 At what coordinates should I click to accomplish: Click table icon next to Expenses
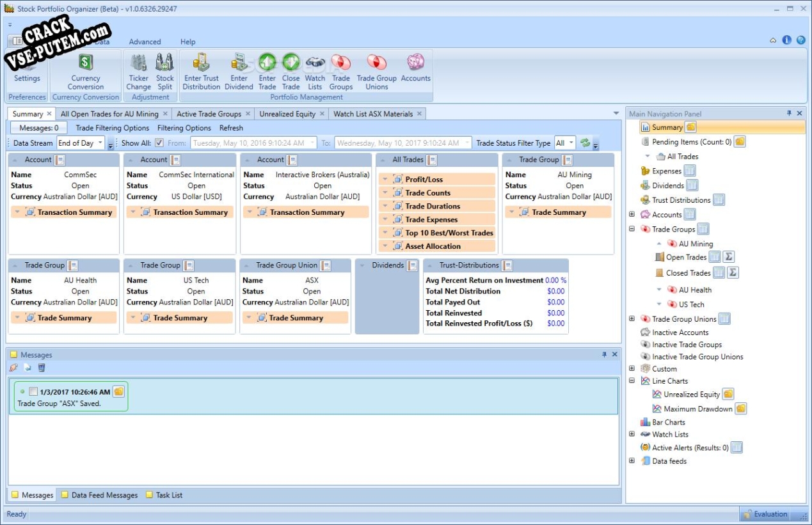pos(690,171)
